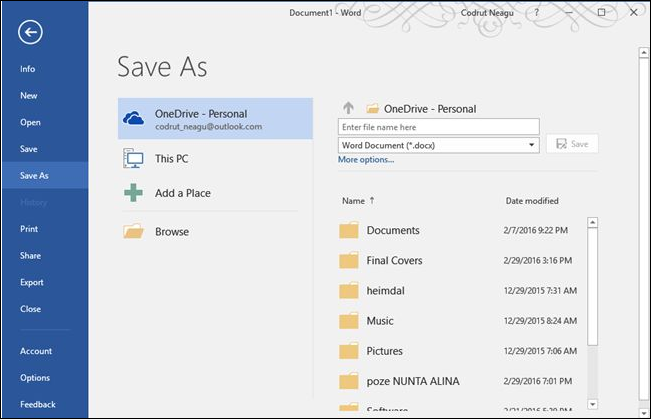Image resolution: width=651 pixels, height=419 pixels.
Task: Open the Final Covers folder name
Action: coord(394,260)
